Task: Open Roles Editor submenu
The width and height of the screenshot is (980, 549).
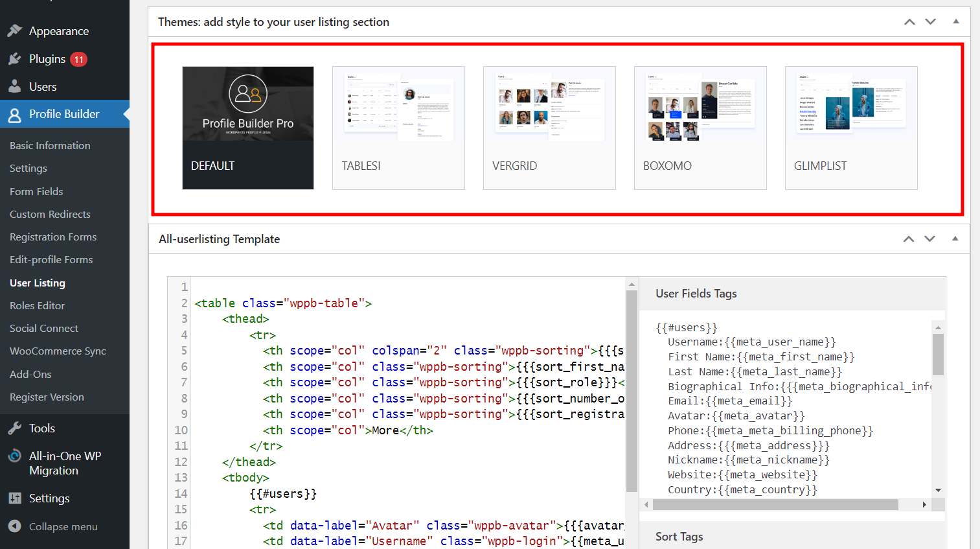Action: [37, 305]
